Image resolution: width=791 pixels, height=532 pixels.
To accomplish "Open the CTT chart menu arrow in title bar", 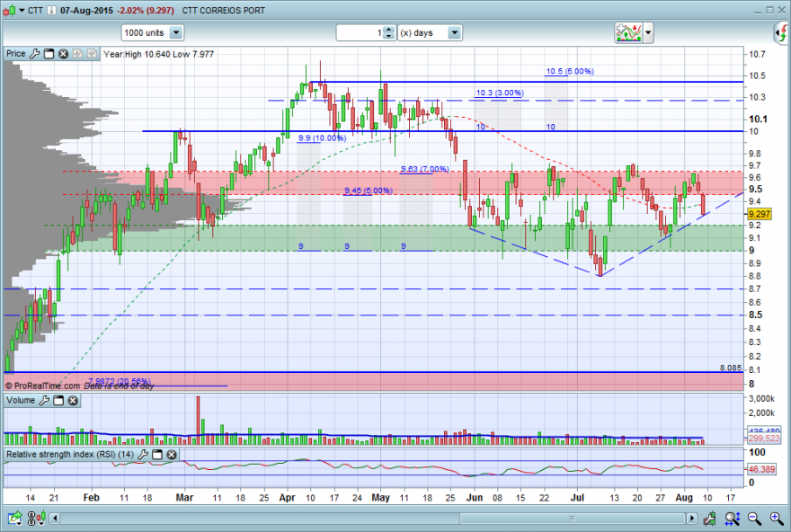I will tap(22, 10).
